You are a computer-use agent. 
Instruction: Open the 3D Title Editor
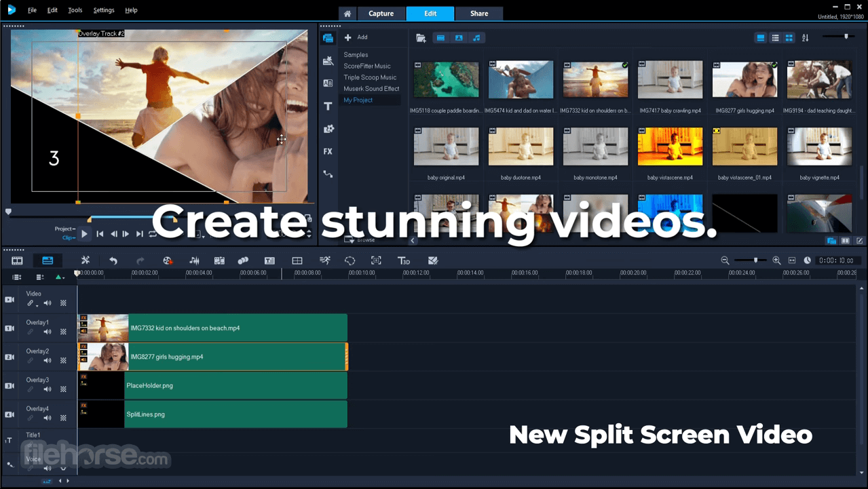[404, 260]
